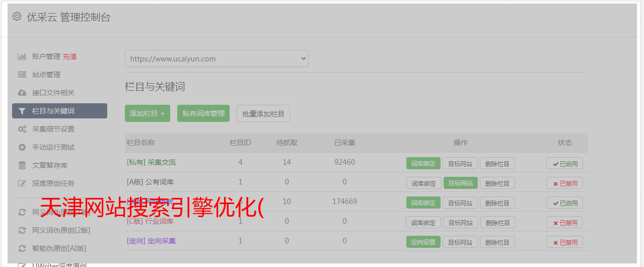The height and width of the screenshot is (267, 644).
Task: Expand the https://www.ucaiyun.com site dropdown
Action: (x=217, y=58)
